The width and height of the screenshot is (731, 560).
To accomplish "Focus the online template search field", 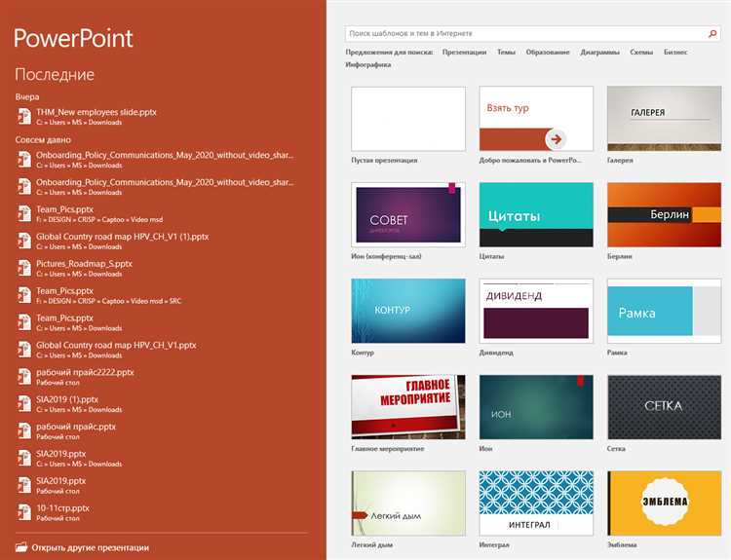I will pyautogui.click(x=532, y=33).
